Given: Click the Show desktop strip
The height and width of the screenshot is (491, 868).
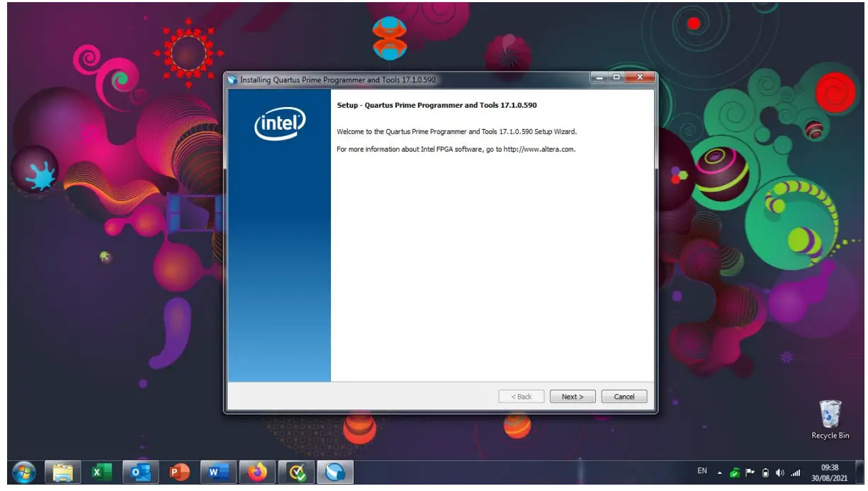Looking at the screenshot, I should pyautogui.click(x=859, y=473).
